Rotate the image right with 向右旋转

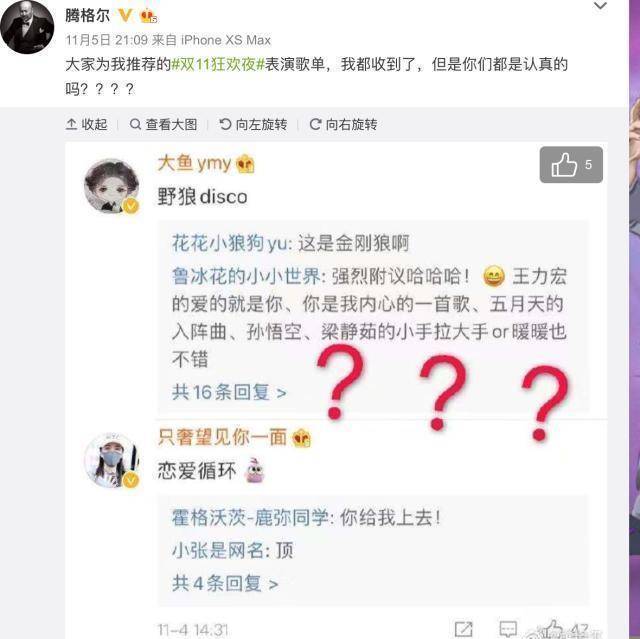[343, 124]
